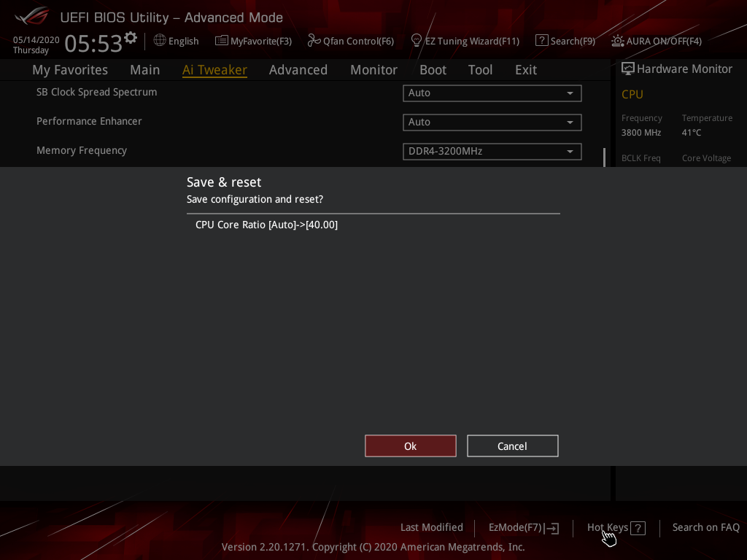Open Qfan Control fan icon
Image resolution: width=747 pixels, height=560 pixels.
click(x=314, y=41)
